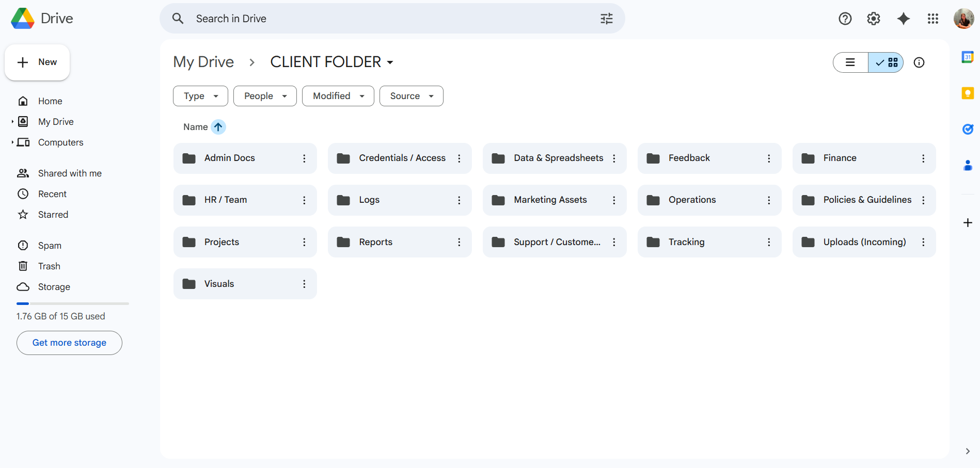View folder details info icon
Screen dimensions: 980x468
pos(919,62)
